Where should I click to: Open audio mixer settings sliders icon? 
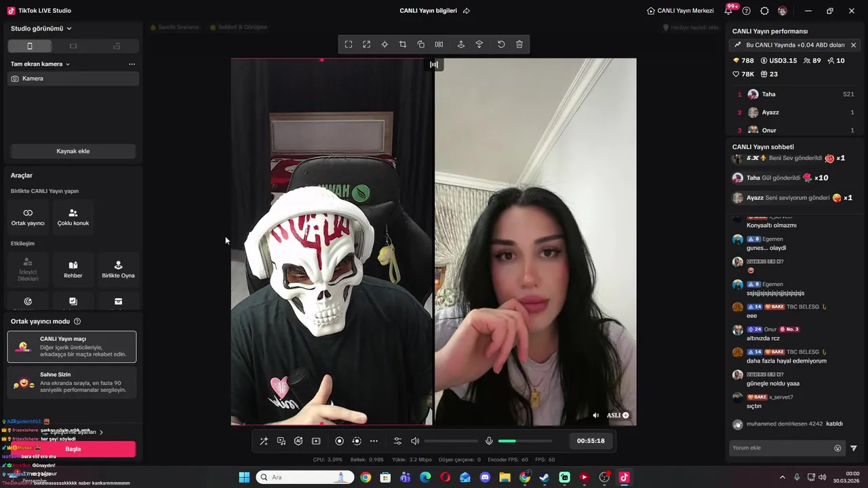point(398,441)
